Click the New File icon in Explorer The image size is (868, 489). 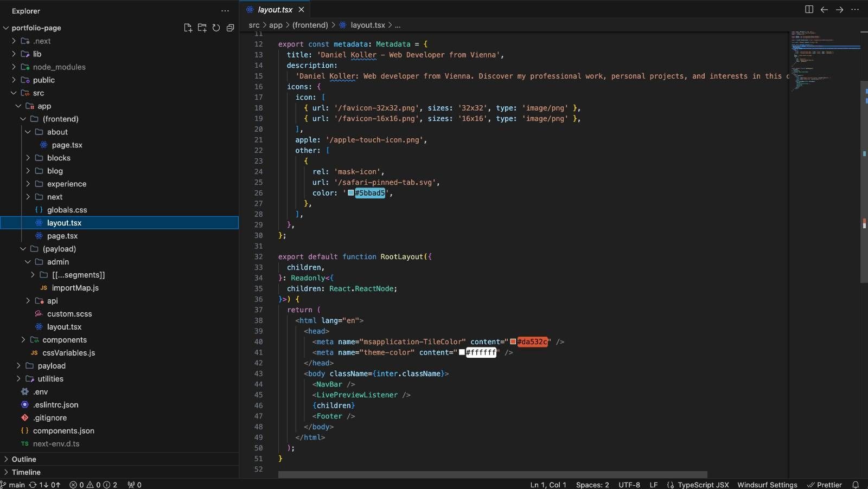pyautogui.click(x=188, y=28)
